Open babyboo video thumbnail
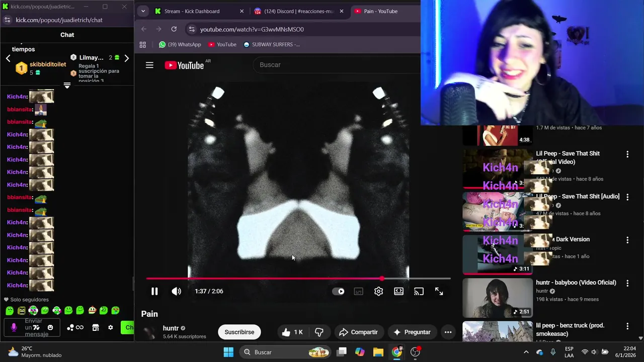 [497, 298]
